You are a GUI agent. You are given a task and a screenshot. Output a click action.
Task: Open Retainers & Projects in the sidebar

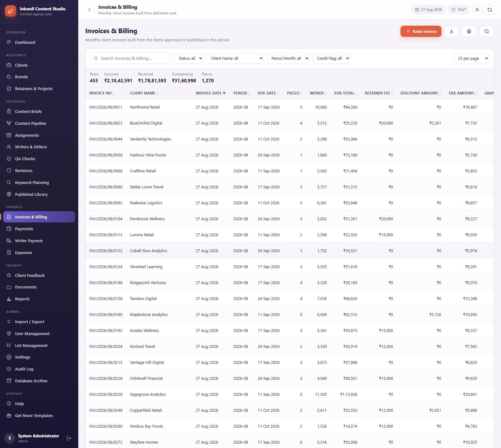(39, 89)
